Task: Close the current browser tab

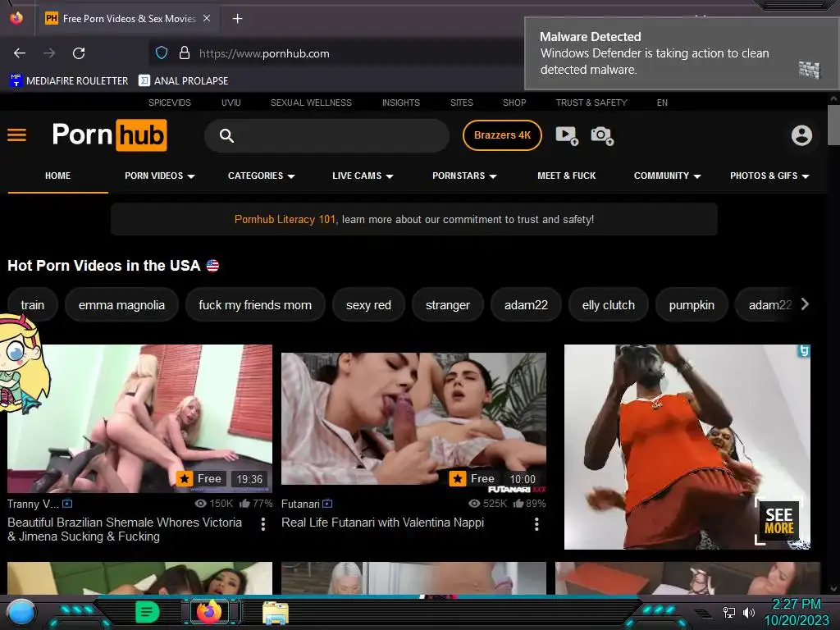Action: click(x=207, y=18)
